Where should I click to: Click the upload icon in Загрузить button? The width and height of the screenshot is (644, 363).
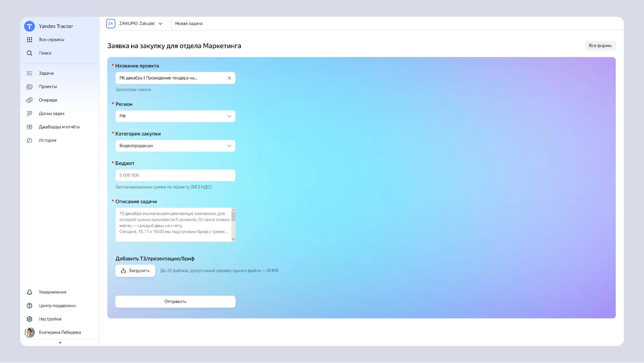coord(124,271)
